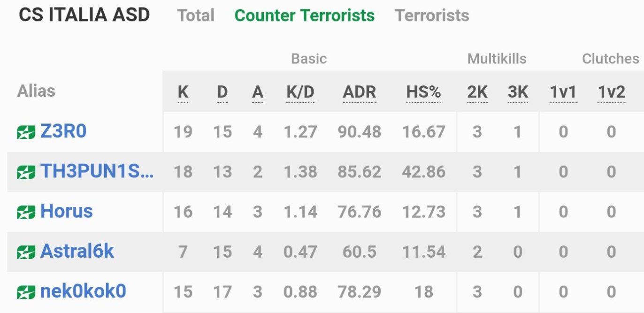Click the K/D column header
This screenshot has height=313, width=644.
click(x=300, y=92)
